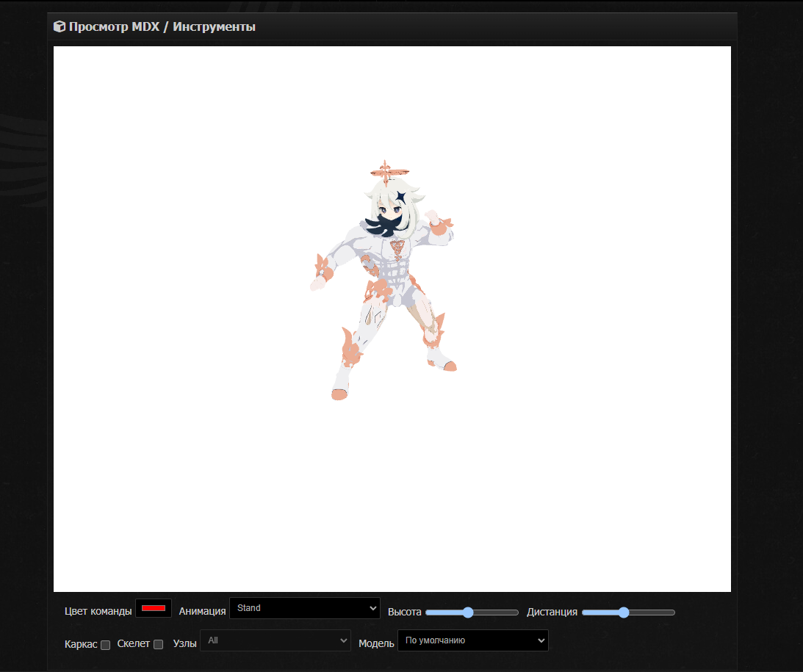The width and height of the screenshot is (803, 672).
Task: Adjust the Высота slider
Action: (x=472, y=612)
